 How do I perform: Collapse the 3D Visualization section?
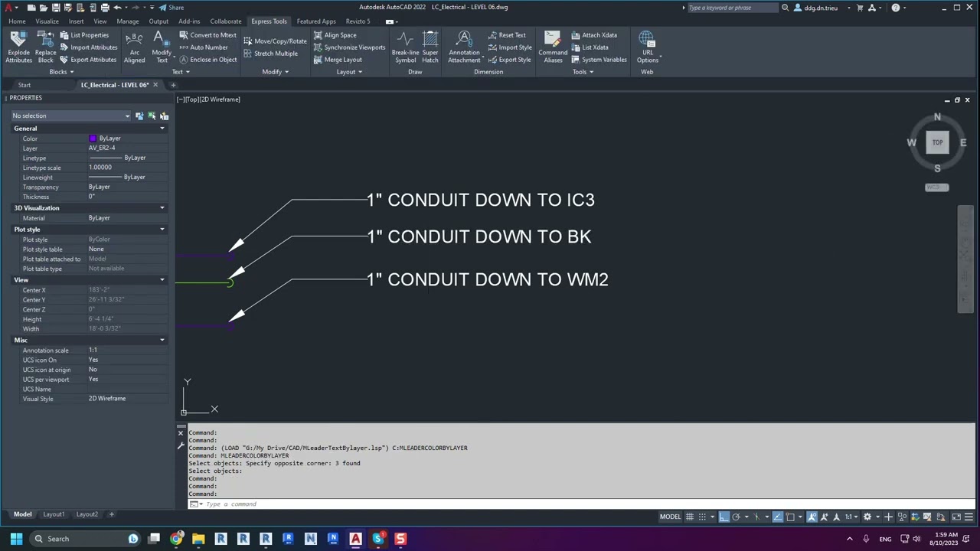pos(162,208)
